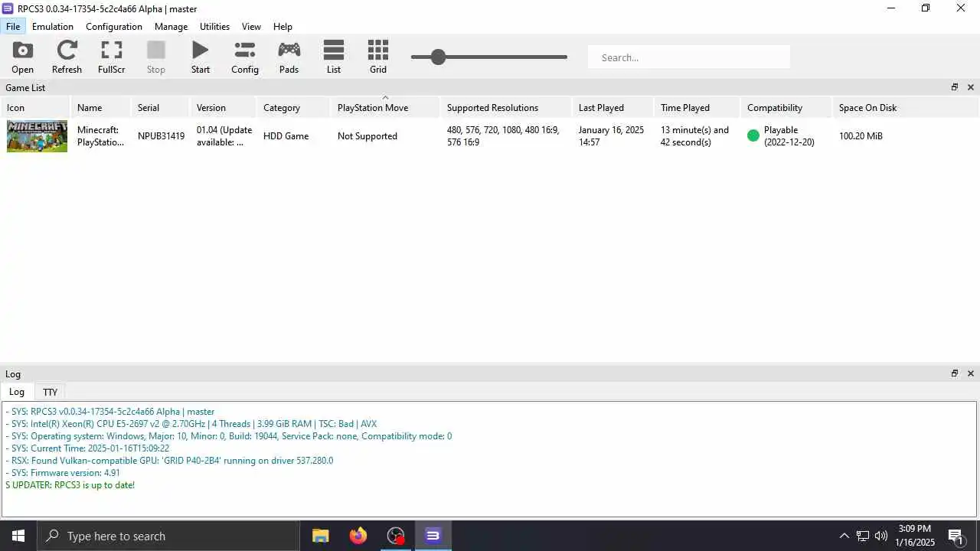Open the volume control tray icon
Viewport: 980px width, 551px height.
pos(881,536)
